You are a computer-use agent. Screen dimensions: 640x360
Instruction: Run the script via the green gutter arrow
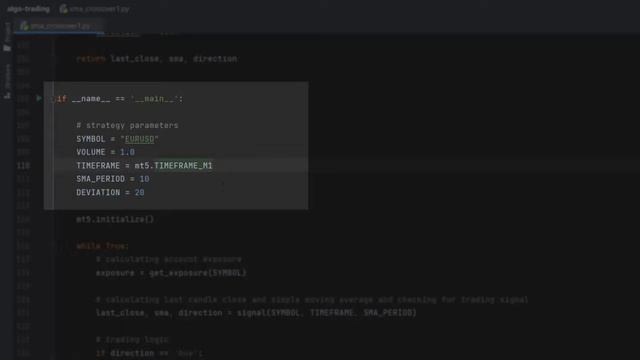point(39,98)
